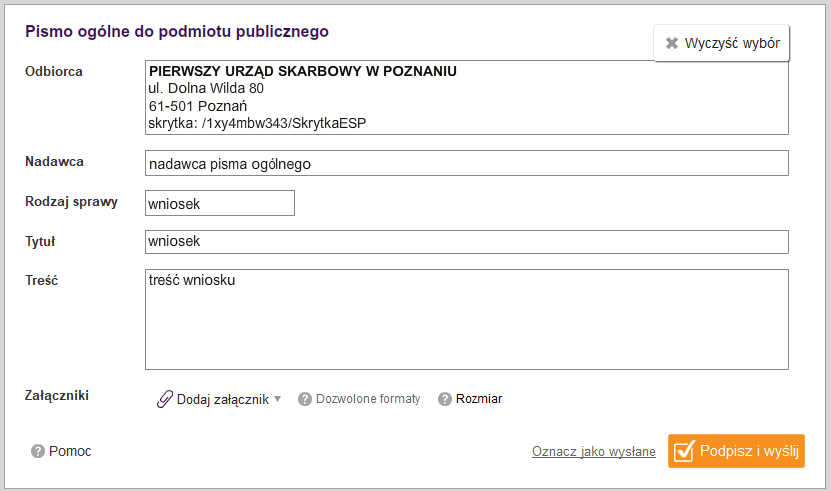Image resolution: width=831 pixels, height=491 pixels.
Task: Click the Podpisz i wyślij button
Action: coord(736,451)
